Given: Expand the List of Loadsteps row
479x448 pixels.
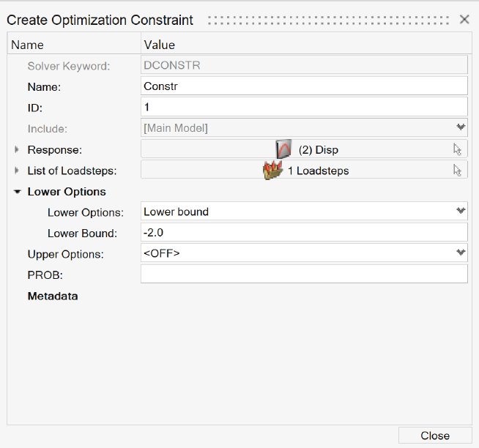Looking at the screenshot, I should 18,171.
